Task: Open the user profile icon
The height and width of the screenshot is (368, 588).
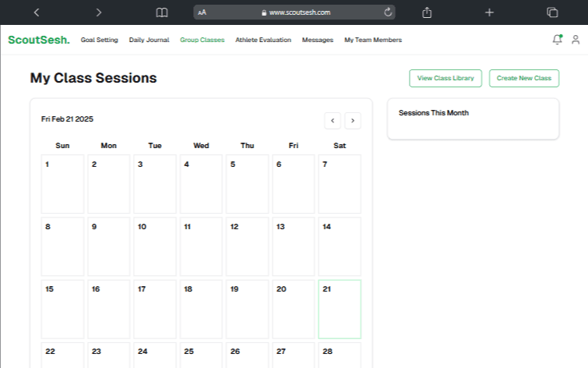Action: (576, 40)
